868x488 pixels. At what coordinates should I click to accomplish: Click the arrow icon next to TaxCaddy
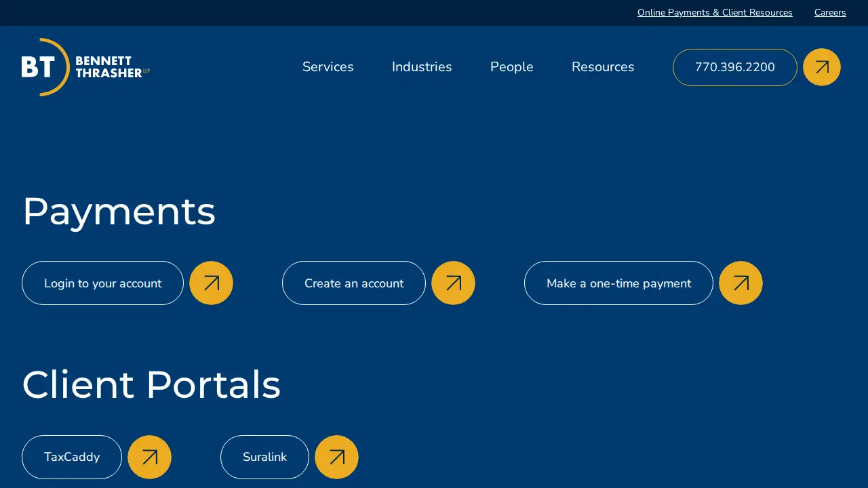coord(149,457)
